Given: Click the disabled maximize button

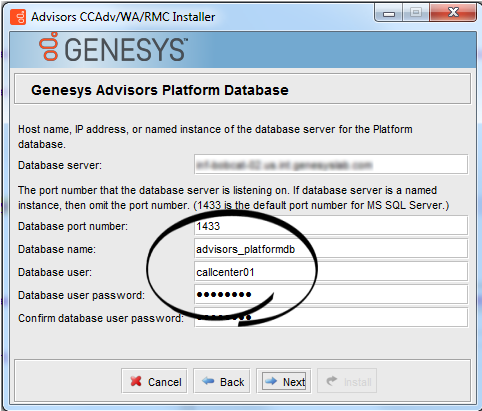Looking at the screenshot, I should click(416, 13).
